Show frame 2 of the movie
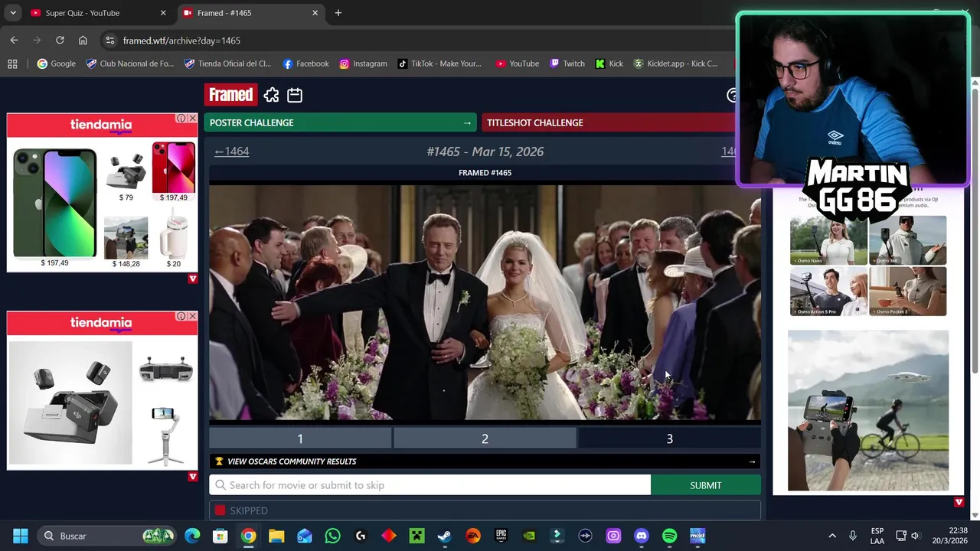980x551 pixels. click(485, 439)
